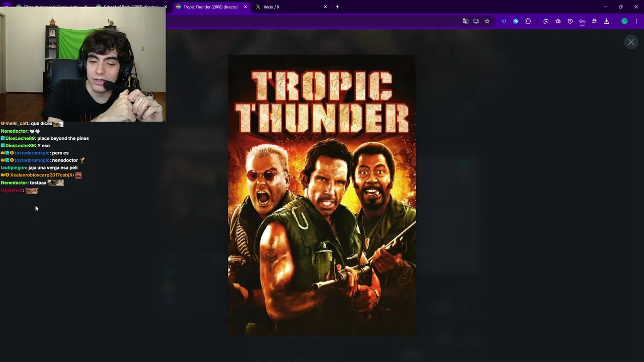Close the Tropic Thunder (2008) tab
The height and width of the screenshot is (362, 644).
[246, 7]
